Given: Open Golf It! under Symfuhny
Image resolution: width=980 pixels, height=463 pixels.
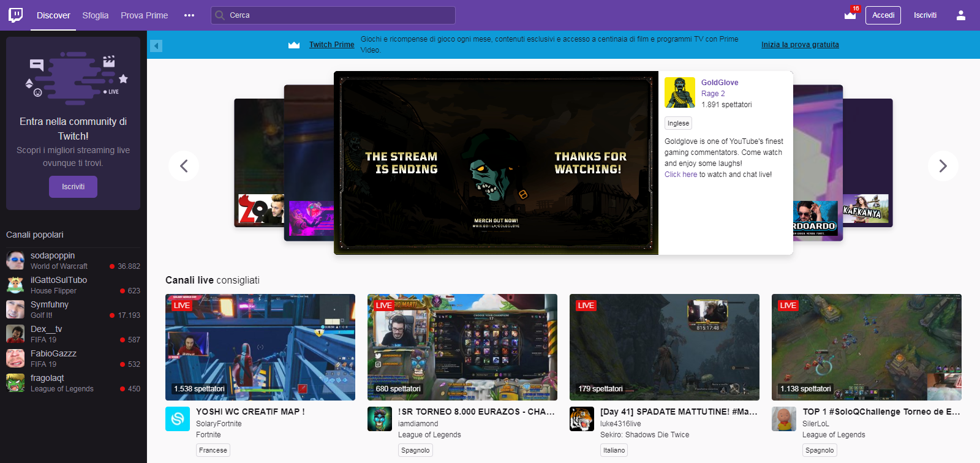Looking at the screenshot, I should coord(42,315).
